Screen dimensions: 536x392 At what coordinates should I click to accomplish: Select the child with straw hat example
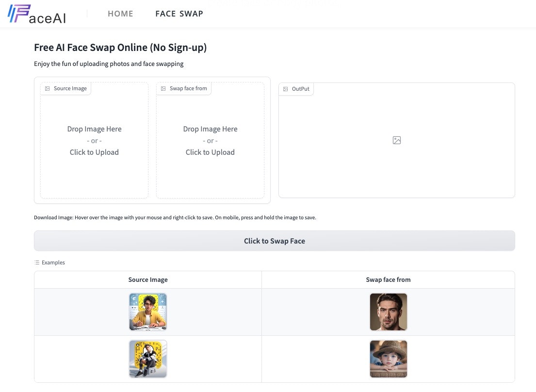pyautogui.click(x=388, y=359)
